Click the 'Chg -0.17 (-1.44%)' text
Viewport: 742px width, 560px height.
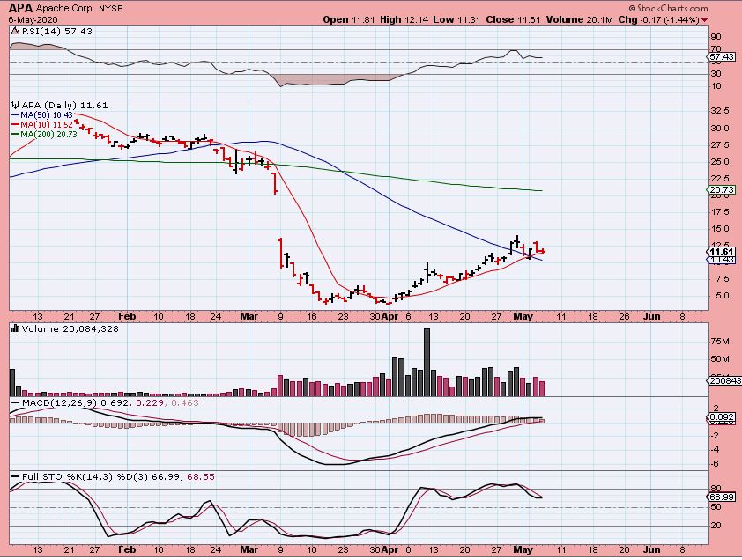click(658, 20)
